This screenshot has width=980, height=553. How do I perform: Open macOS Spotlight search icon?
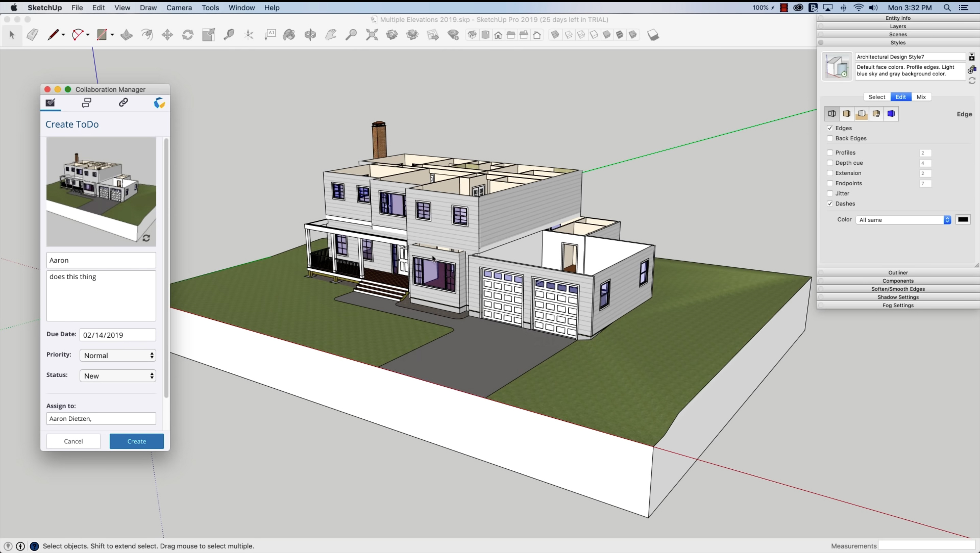pos(947,7)
